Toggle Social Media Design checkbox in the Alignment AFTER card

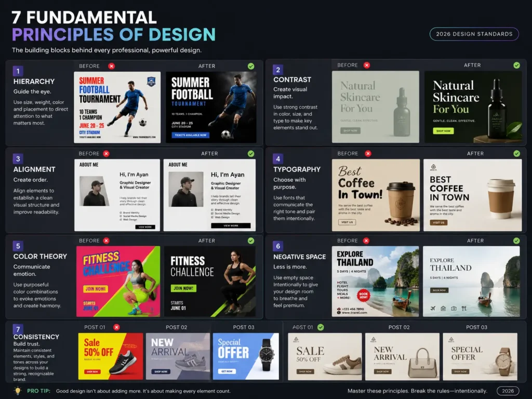(212, 214)
